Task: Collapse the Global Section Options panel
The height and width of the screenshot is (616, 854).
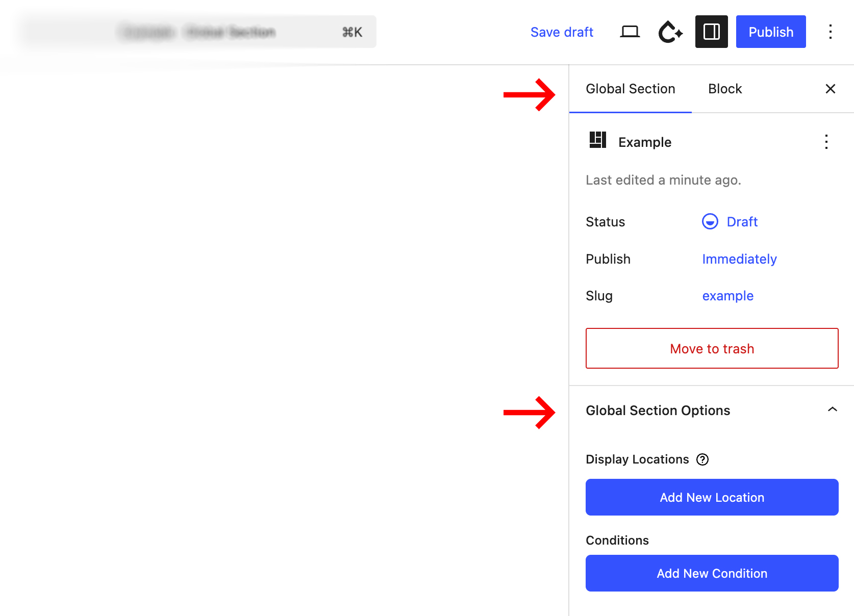Action: click(x=832, y=410)
